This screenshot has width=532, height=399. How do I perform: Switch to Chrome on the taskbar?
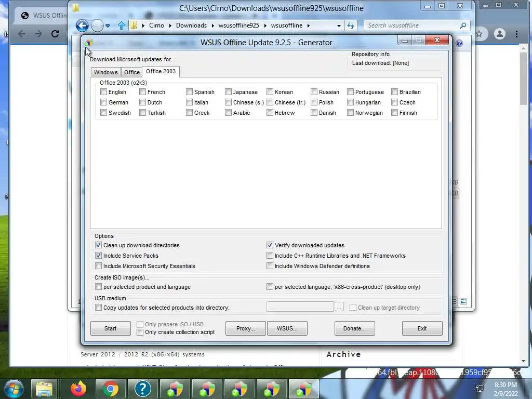[x=111, y=389]
